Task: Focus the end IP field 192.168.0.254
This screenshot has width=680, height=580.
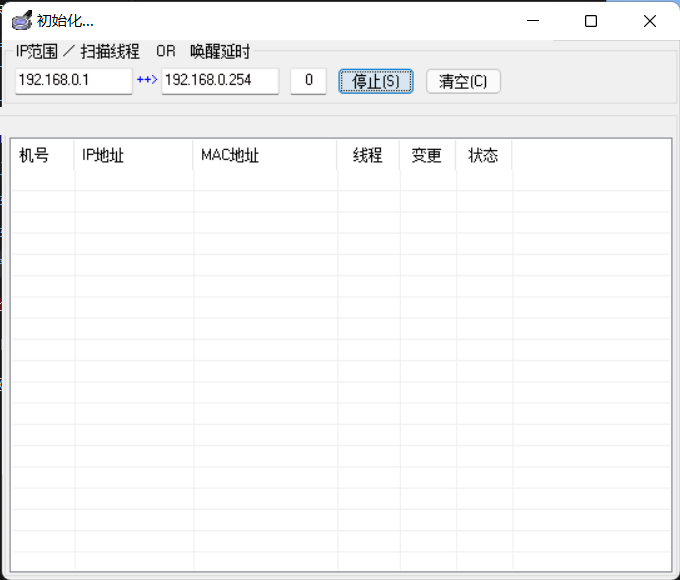Action: coord(220,81)
